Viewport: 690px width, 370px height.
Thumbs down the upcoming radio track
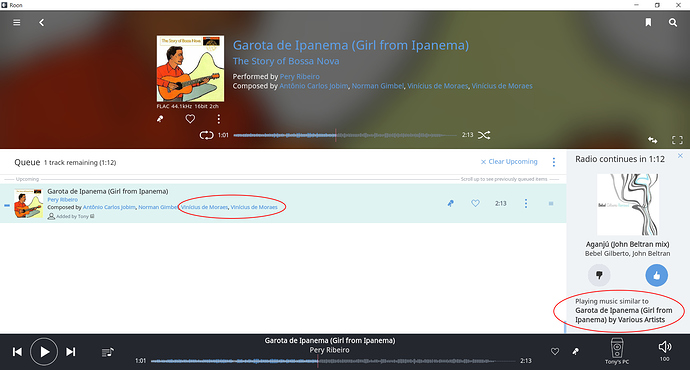point(599,275)
